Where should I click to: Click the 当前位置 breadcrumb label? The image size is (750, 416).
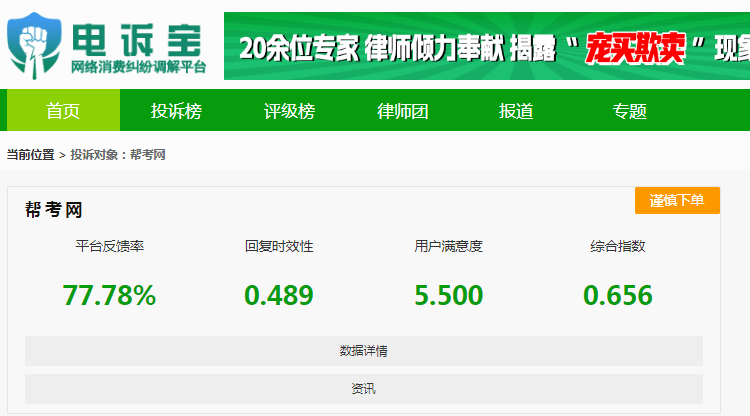pos(30,155)
